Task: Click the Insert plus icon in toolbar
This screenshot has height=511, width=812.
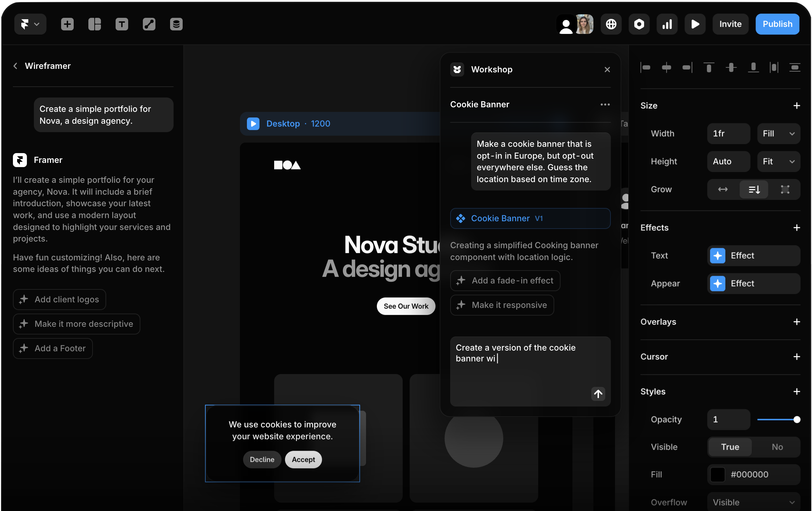Action: point(67,24)
